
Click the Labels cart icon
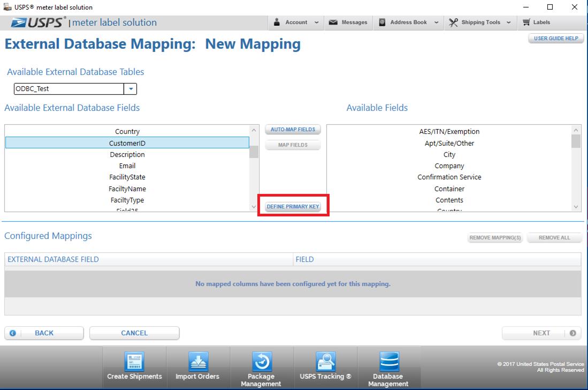526,22
